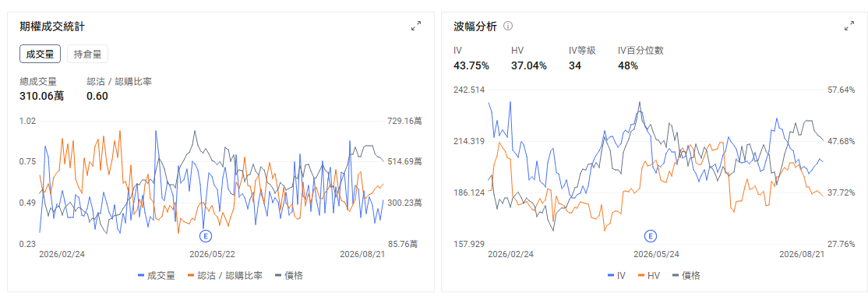Click the E earnings marker on 期權成交統計 chart
This screenshot has height=293, width=868.
pyautogui.click(x=206, y=236)
